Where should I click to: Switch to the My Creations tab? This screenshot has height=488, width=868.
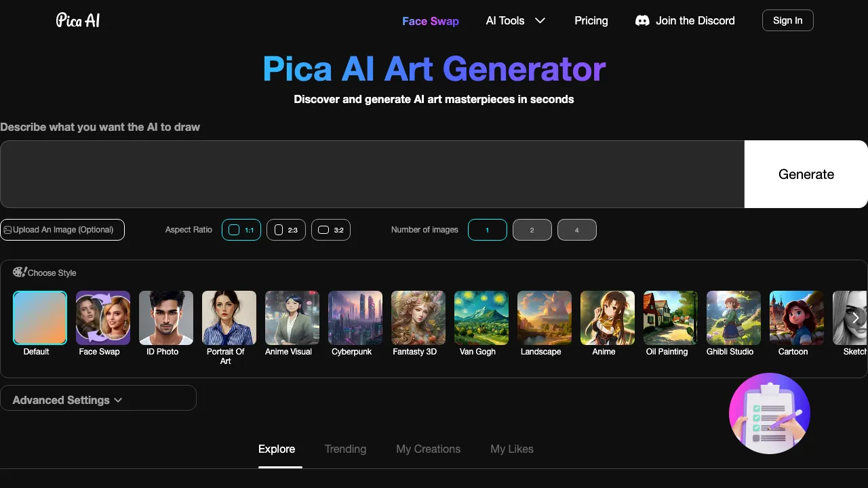428,449
